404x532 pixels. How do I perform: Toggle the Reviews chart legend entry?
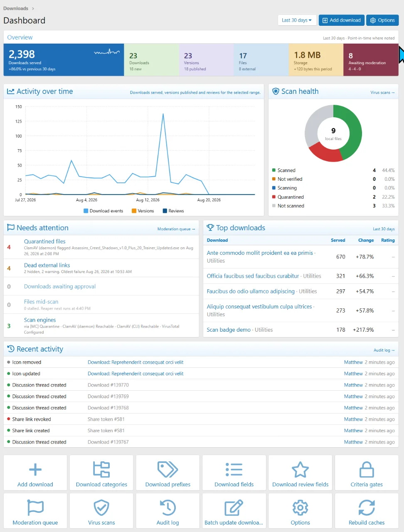click(173, 211)
